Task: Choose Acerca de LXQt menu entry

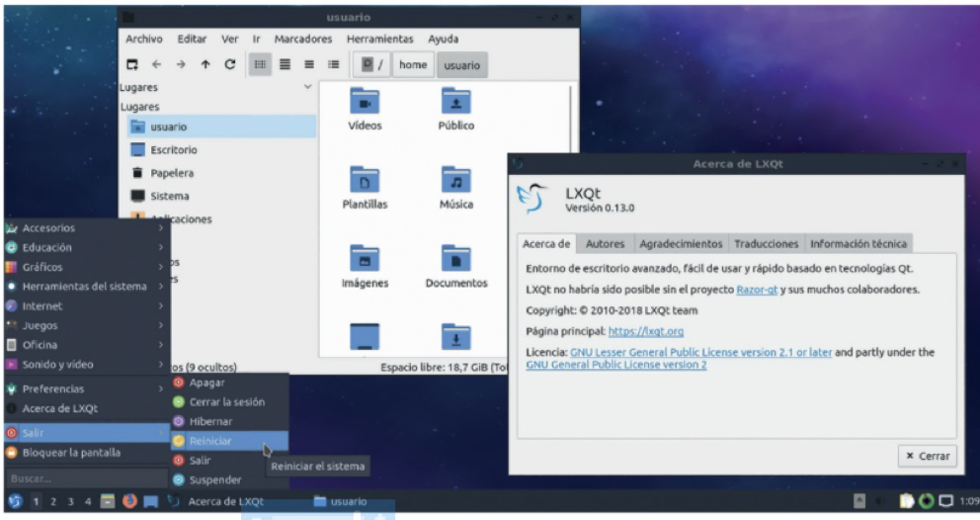Action: point(86,408)
